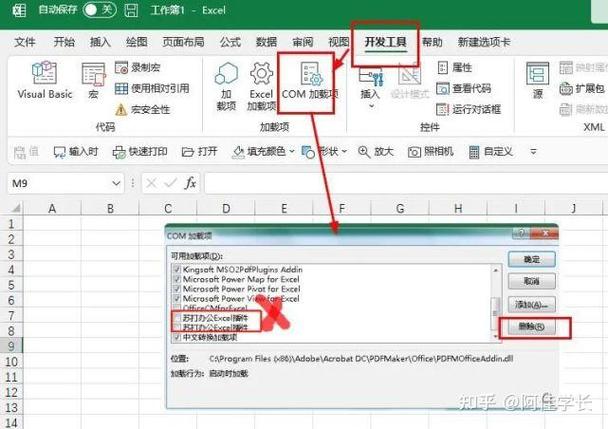Open the 宏 macros dialog
The height and width of the screenshot is (429, 608).
coord(93,81)
